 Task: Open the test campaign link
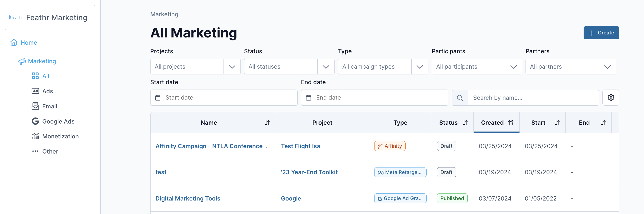(x=161, y=172)
